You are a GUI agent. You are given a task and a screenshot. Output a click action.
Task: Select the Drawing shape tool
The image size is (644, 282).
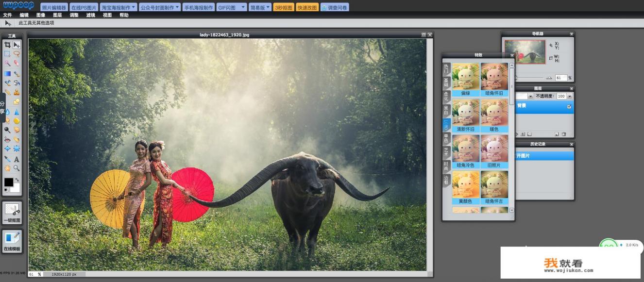point(17,102)
